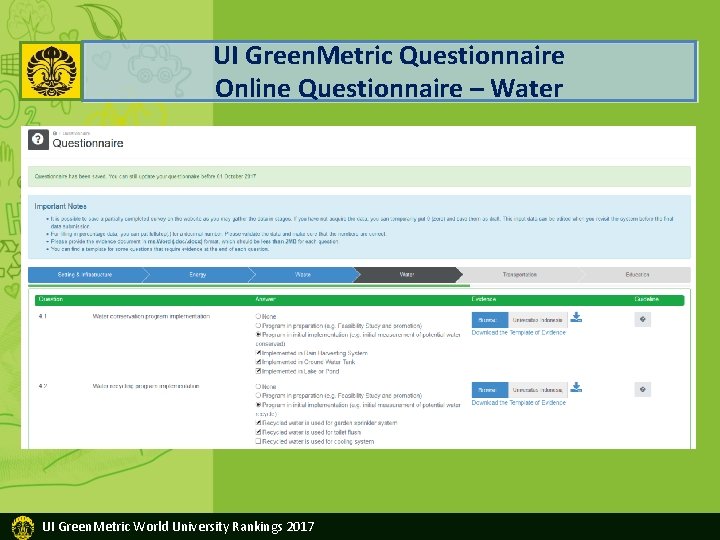Check 'Recycled water is used for garden sprinkler'
The image size is (720, 540).
[x=258, y=423]
